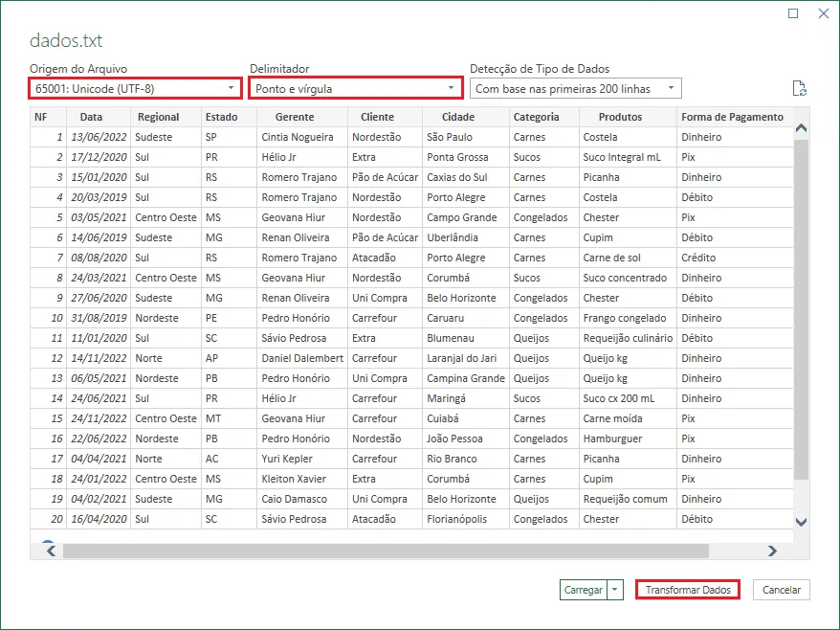This screenshot has height=630, width=840.
Task: Open the Delimitador dropdown
Action: (x=355, y=88)
